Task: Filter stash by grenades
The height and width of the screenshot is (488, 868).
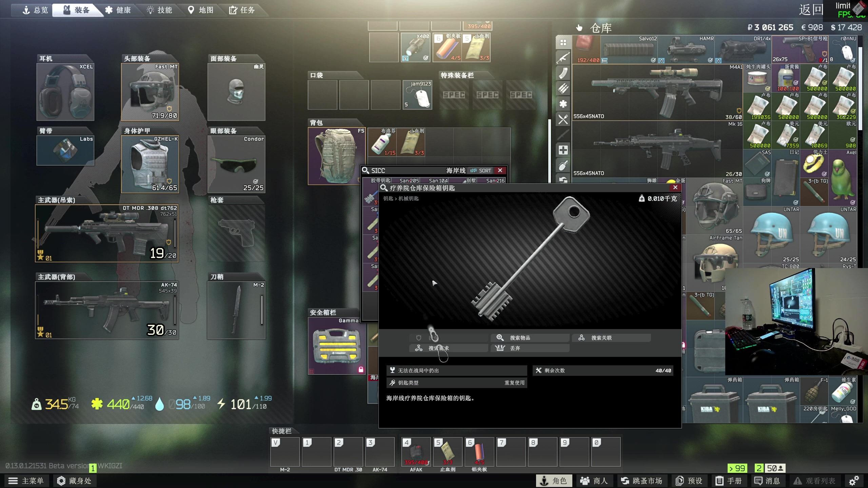Action: 563,166
